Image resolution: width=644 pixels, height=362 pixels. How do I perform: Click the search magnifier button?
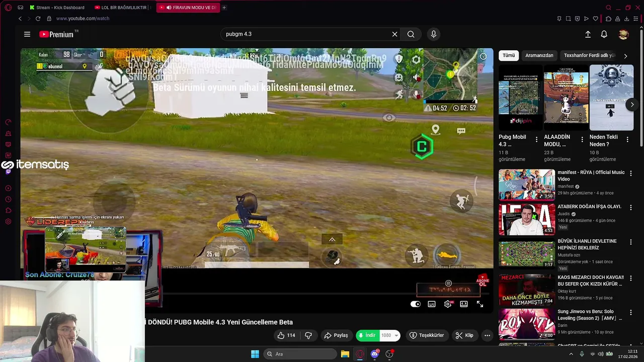tap(411, 34)
